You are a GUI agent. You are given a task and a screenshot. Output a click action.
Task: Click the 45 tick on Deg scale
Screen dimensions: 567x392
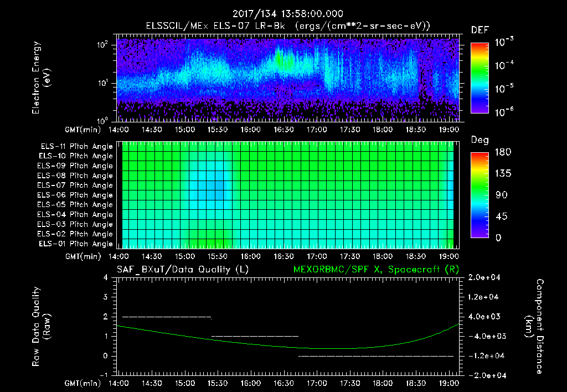point(501,216)
